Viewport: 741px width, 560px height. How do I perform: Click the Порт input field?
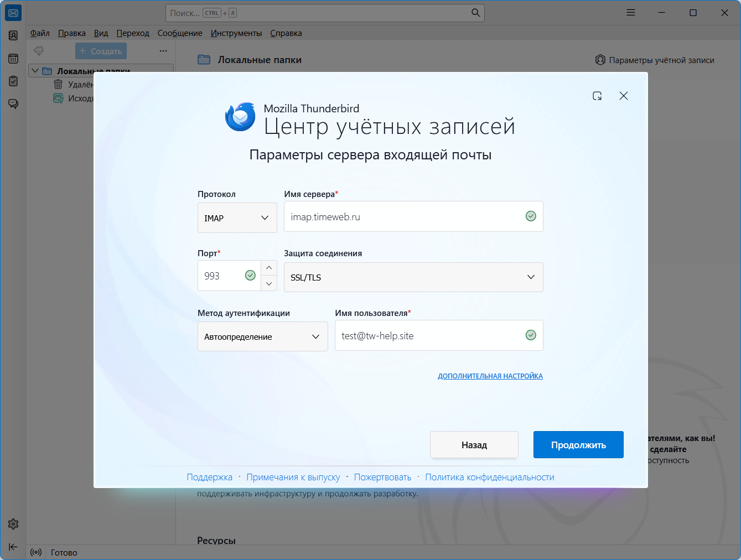pos(229,276)
